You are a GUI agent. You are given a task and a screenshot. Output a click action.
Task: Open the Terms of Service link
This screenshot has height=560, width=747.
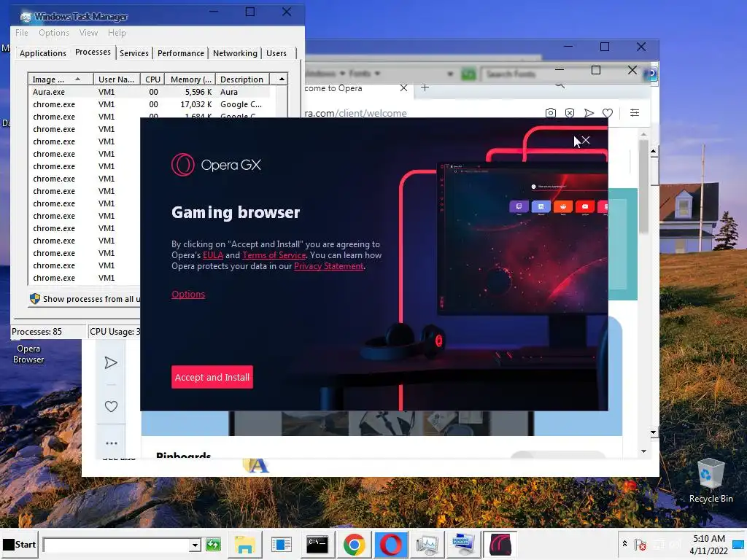click(274, 255)
